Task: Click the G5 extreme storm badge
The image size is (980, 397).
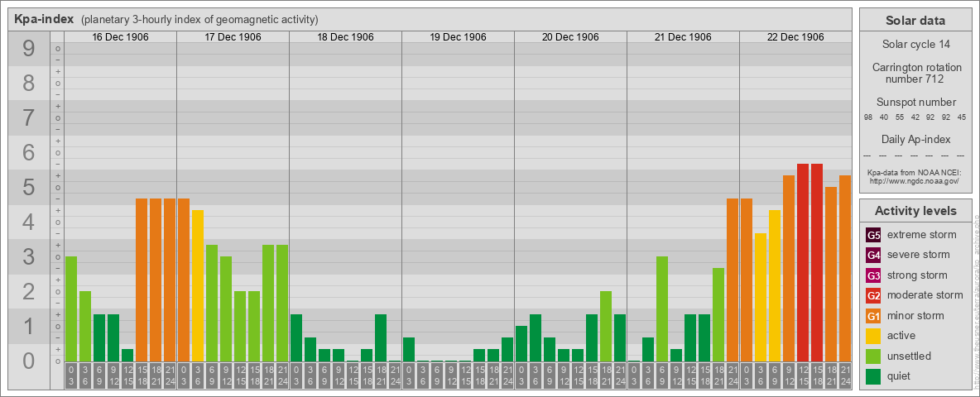Action: [x=873, y=235]
